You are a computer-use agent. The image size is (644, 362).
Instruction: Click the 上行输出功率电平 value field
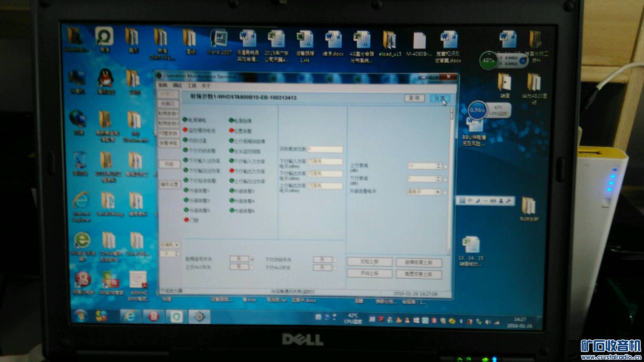325,186
